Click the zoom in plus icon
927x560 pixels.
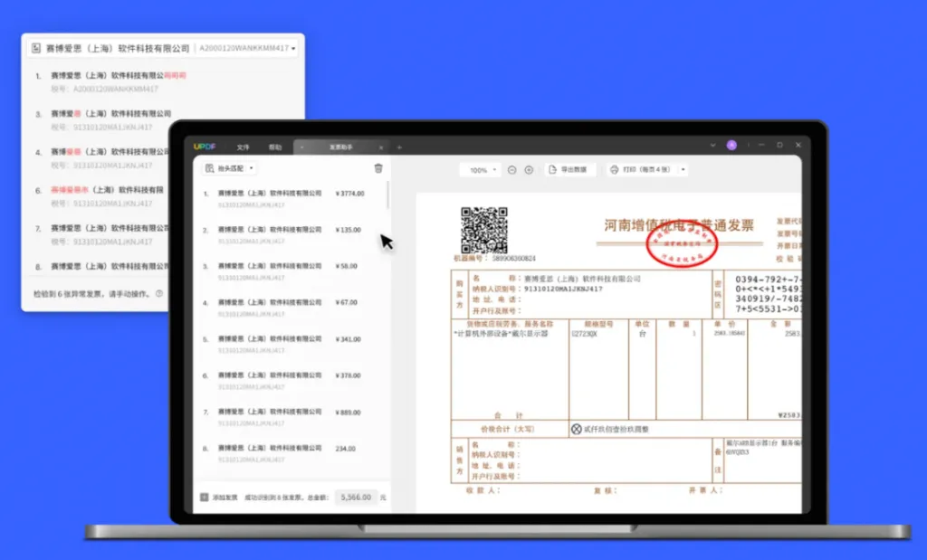coord(529,170)
